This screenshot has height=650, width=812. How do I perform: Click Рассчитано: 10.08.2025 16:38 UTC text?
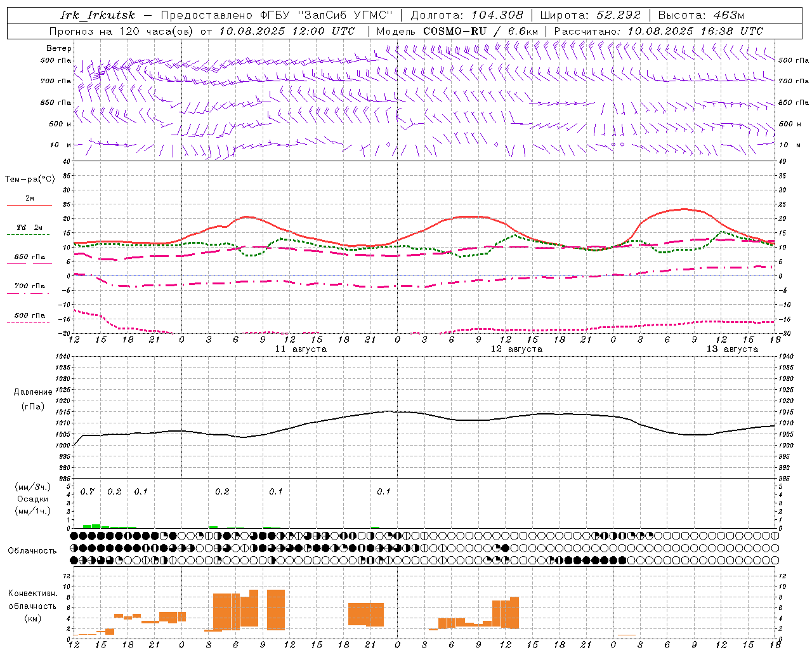pyautogui.click(x=658, y=31)
